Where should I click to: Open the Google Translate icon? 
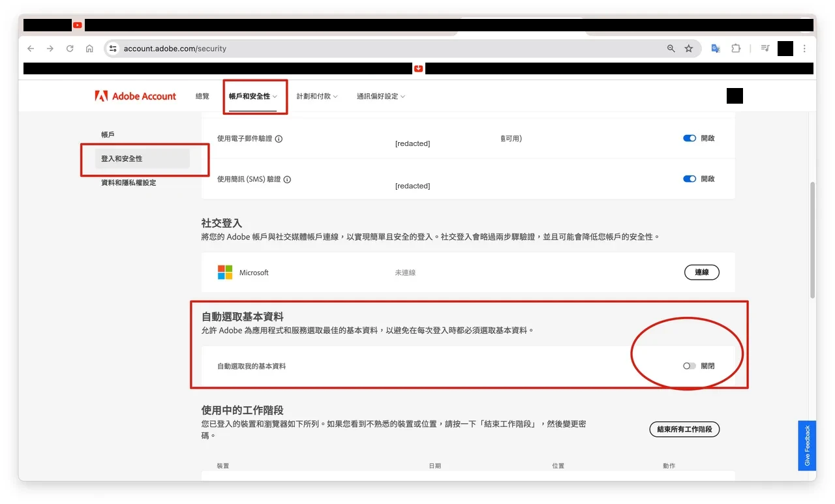[716, 49]
